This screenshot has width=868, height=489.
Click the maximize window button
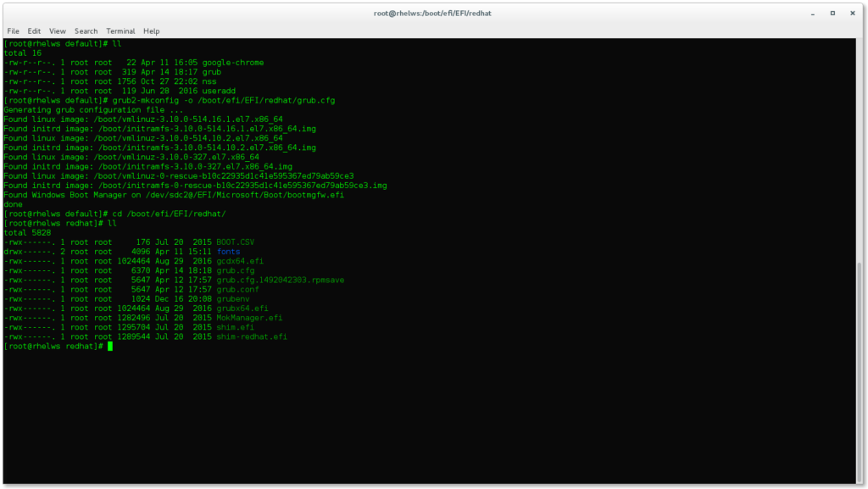[833, 13]
